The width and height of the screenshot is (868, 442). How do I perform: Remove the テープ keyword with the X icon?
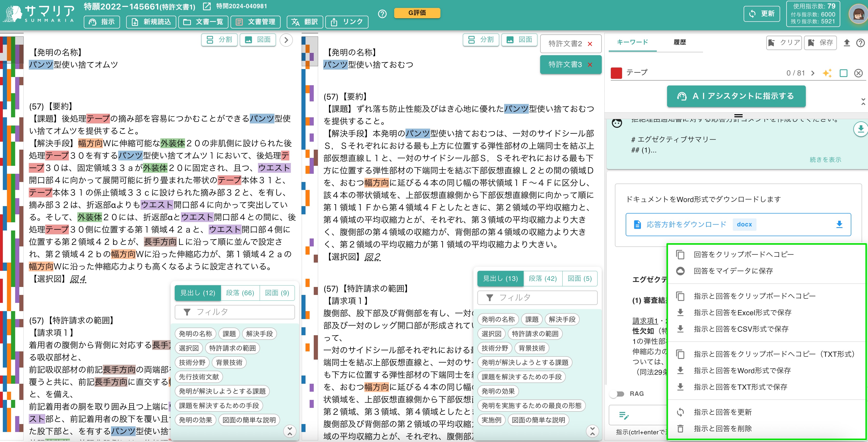(858, 73)
